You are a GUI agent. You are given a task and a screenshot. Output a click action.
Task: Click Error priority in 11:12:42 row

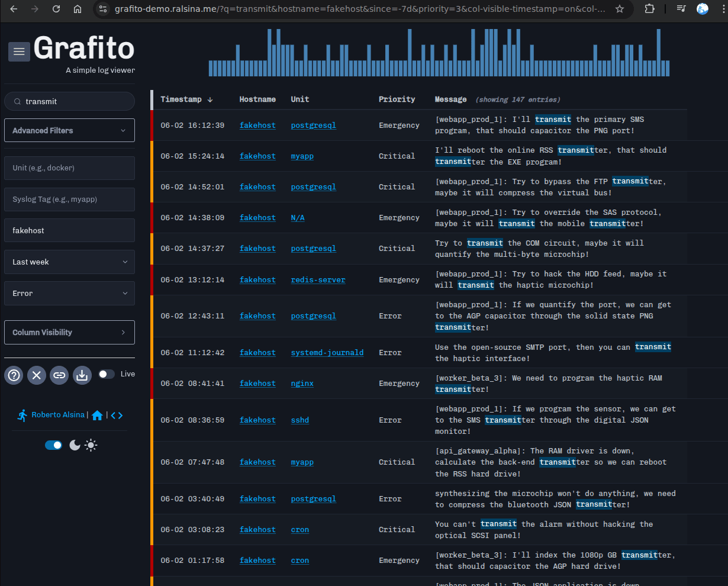click(390, 353)
